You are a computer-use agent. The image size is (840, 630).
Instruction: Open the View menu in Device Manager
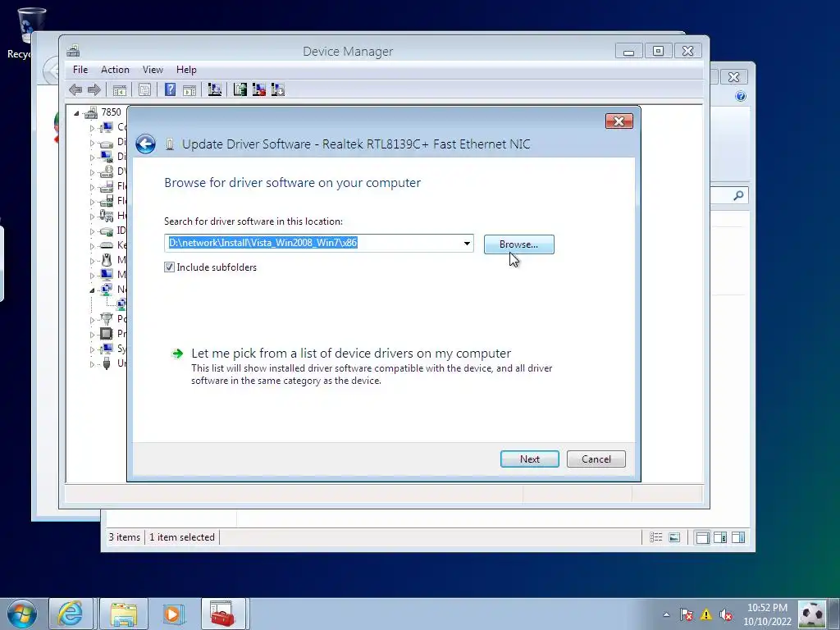153,70
